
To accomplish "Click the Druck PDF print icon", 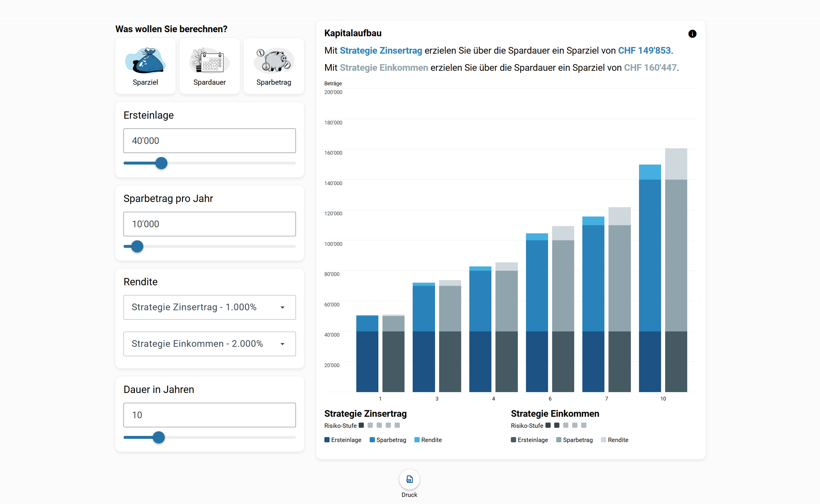I will 409,479.
